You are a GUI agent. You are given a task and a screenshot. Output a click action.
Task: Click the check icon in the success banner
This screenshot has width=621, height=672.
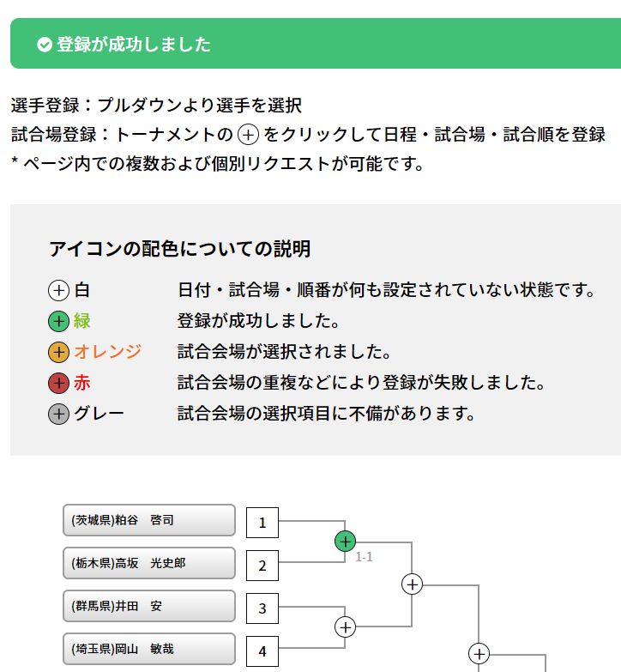pos(45,45)
